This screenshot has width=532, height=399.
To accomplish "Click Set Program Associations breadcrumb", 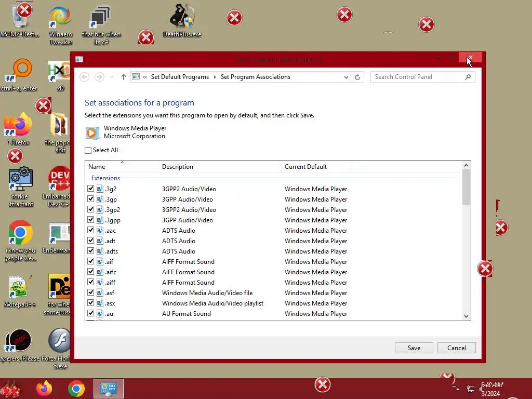I will tap(256, 77).
